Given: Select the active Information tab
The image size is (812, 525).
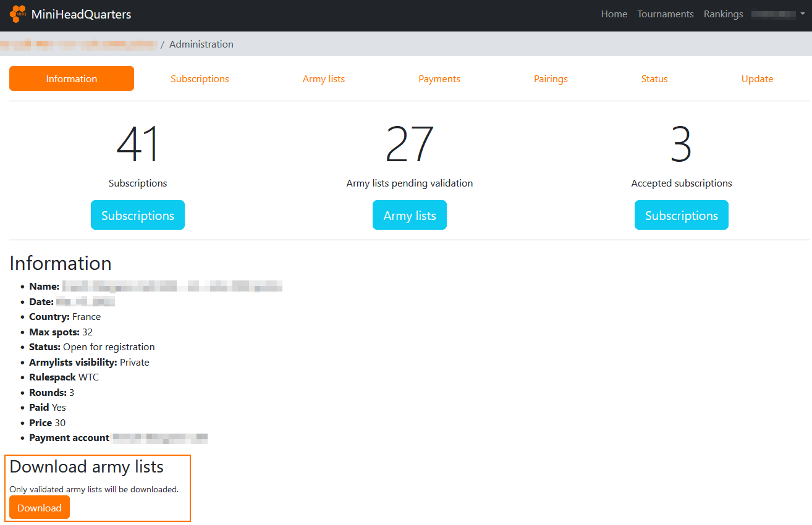Looking at the screenshot, I should point(72,79).
